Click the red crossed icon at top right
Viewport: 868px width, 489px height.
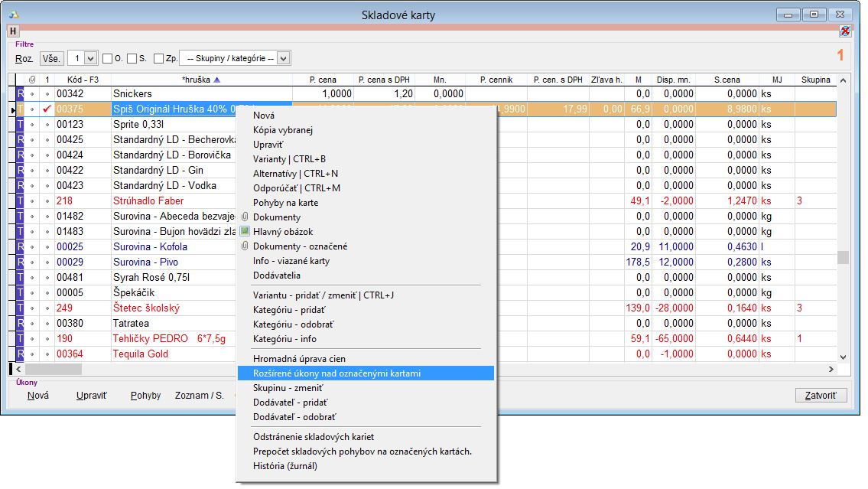(844, 31)
